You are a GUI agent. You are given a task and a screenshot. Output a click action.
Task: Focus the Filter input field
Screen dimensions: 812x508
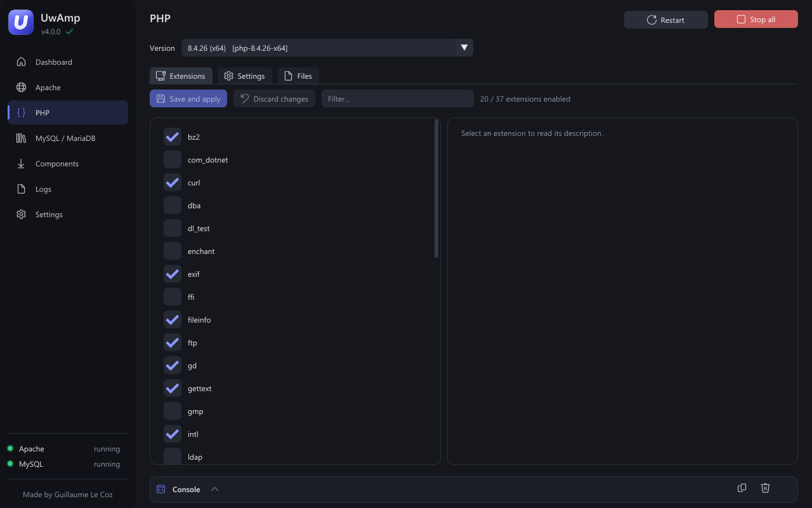(x=398, y=98)
